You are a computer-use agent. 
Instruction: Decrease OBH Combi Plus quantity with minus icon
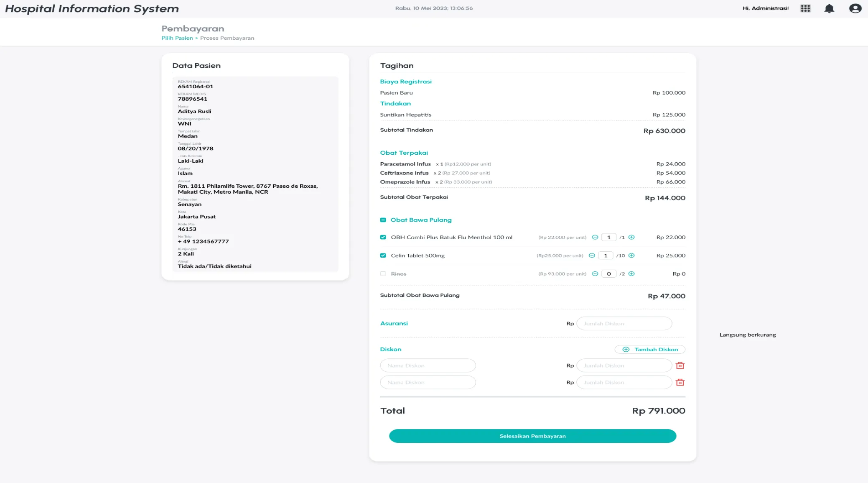pos(595,237)
